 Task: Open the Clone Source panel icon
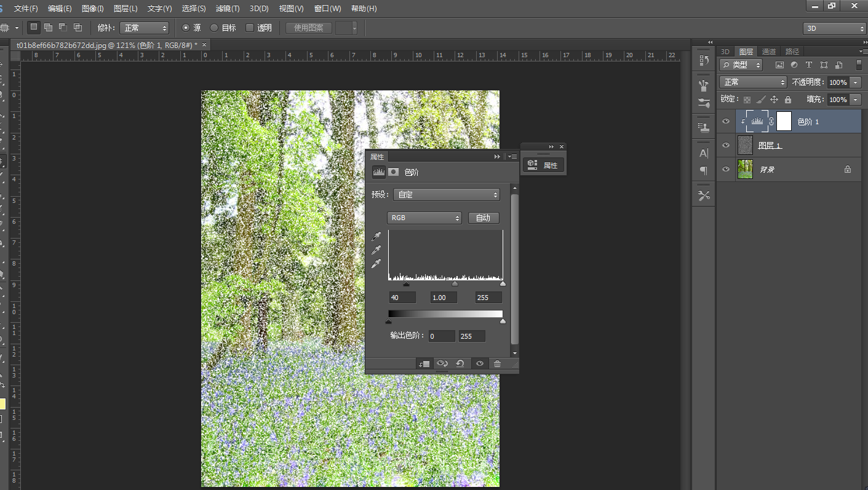tap(704, 127)
